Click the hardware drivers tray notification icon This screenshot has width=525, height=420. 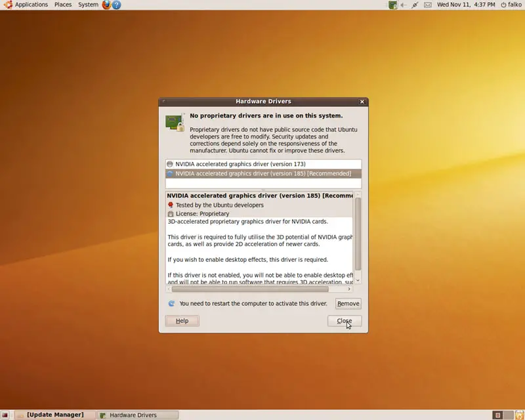point(392,5)
